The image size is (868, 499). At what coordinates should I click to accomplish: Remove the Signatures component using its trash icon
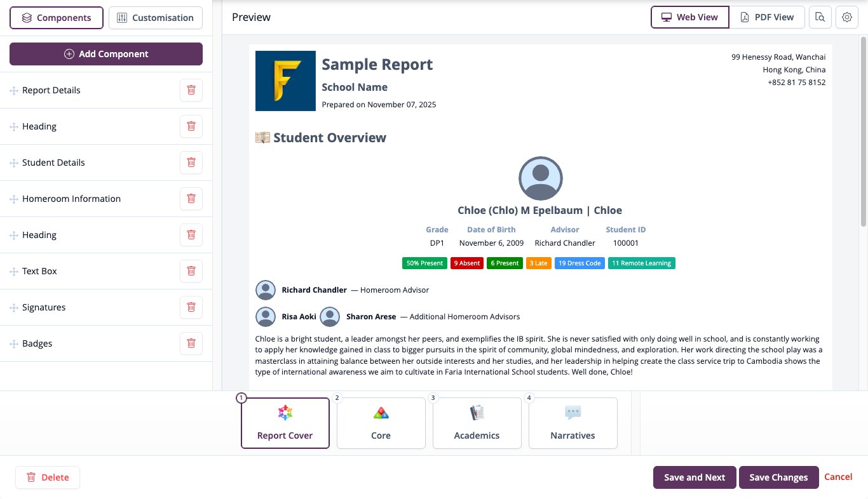click(x=191, y=307)
